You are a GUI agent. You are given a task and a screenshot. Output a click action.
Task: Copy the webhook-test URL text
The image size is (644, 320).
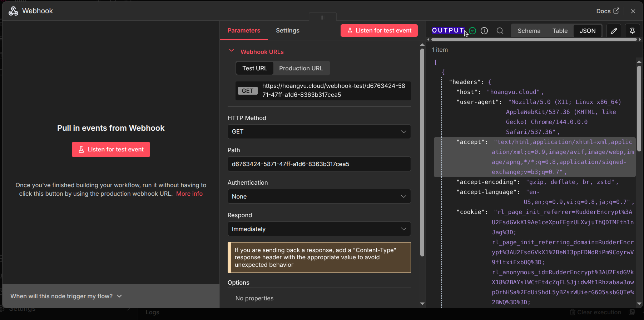[x=333, y=90]
